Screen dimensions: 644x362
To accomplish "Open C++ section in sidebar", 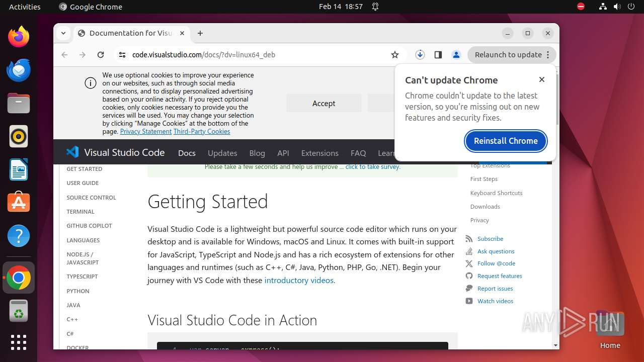I will click(x=72, y=319).
